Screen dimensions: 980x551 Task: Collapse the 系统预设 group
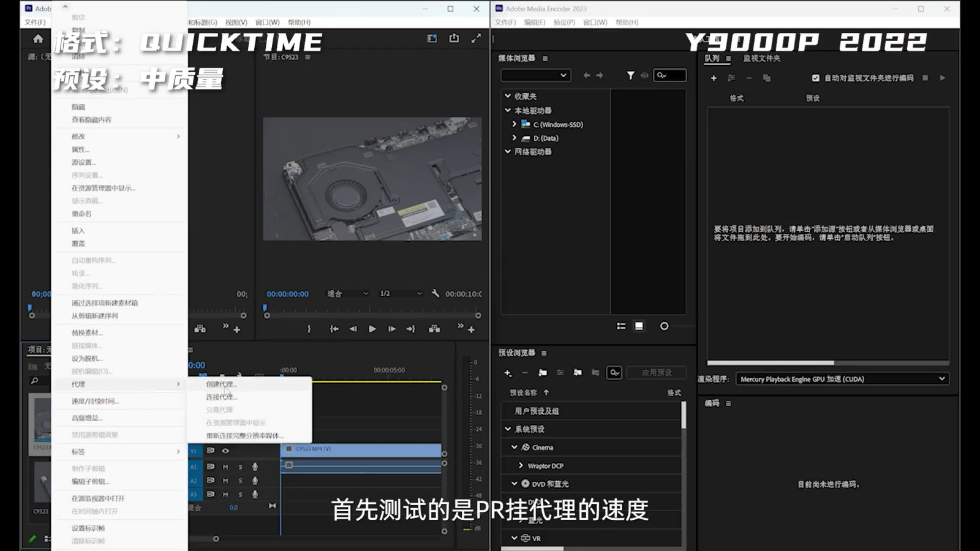point(508,429)
